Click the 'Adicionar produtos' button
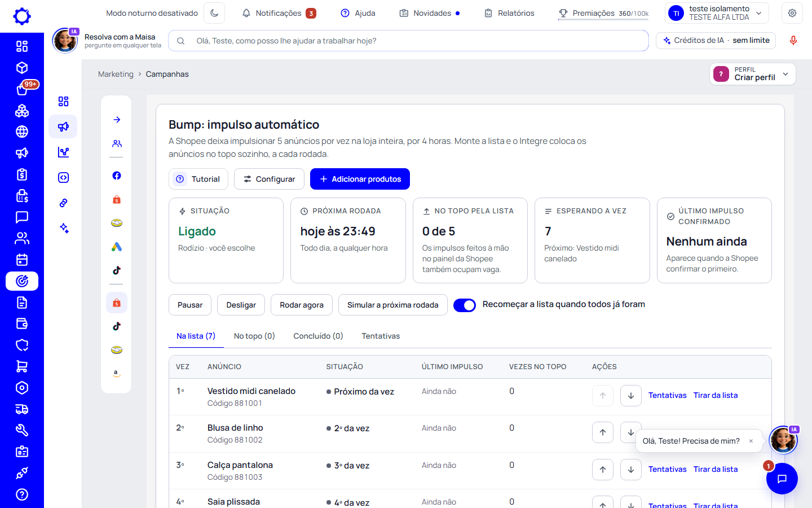Viewport: 812px width, 508px height. tap(360, 179)
